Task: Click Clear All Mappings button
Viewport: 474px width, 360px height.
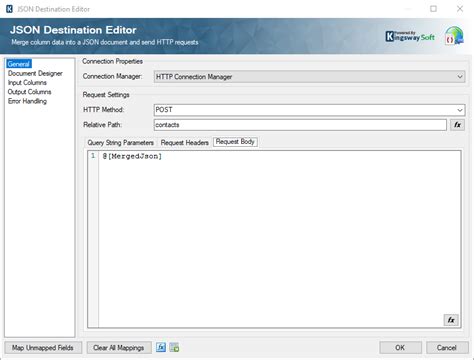Action: tap(119, 348)
